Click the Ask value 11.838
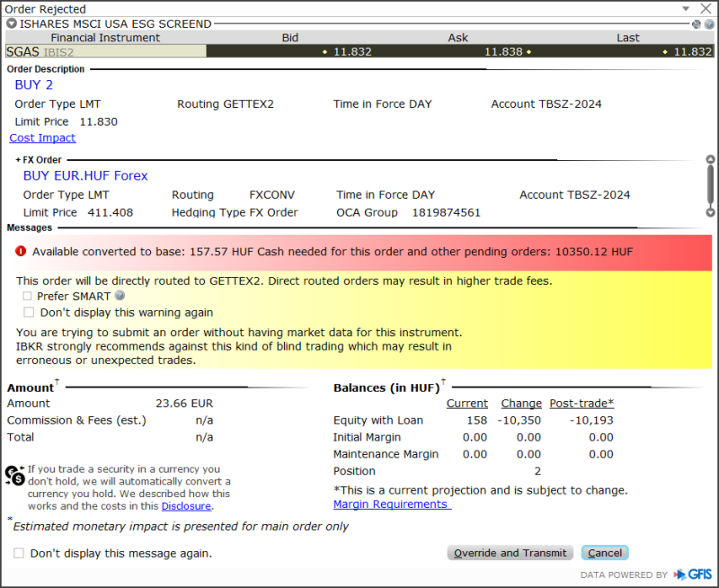719x588 pixels. [x=503, y=52]
